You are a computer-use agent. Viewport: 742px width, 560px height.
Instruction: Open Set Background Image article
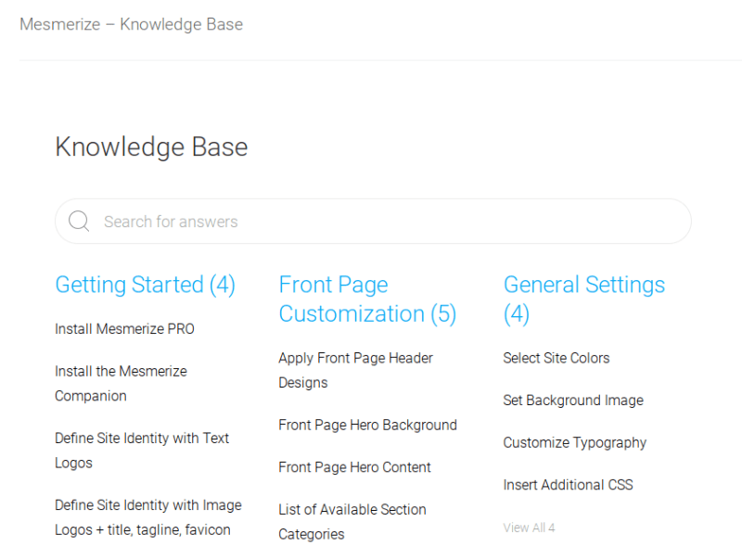click(x=573, y=401)
